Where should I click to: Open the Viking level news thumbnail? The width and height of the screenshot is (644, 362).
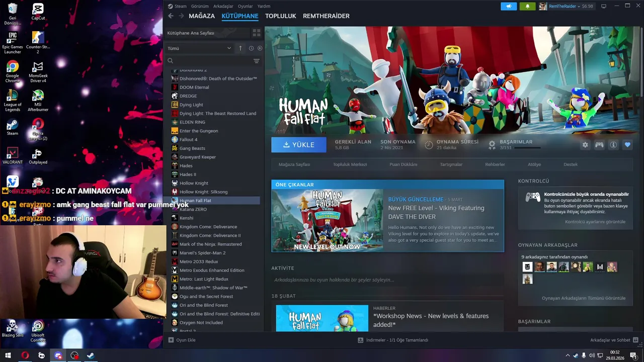[327, 220]
